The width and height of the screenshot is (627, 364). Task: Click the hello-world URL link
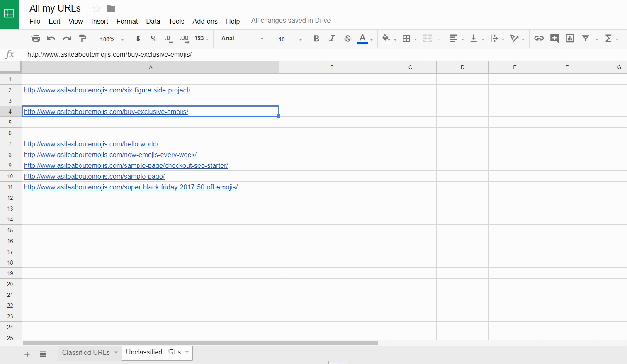click(91, 144)
